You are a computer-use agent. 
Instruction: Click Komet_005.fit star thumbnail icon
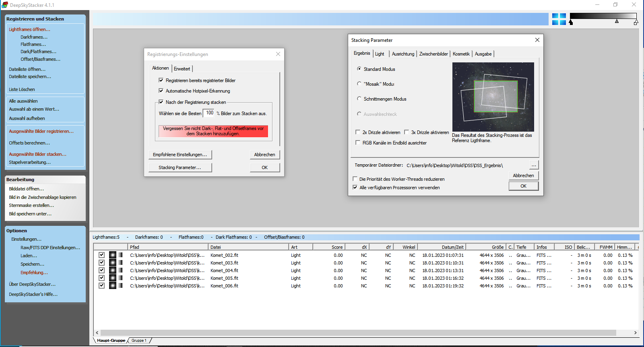113,278
